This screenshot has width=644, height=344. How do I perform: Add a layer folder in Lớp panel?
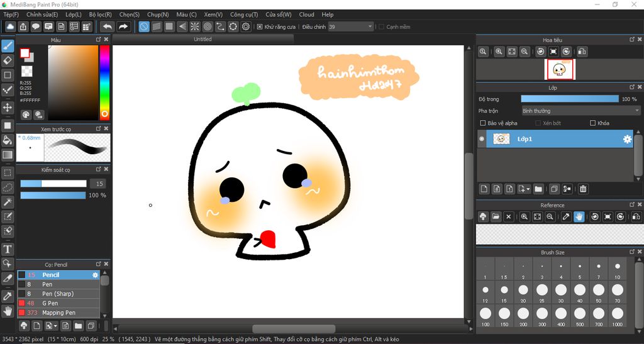pyautogui.click(x=538, y=189)
